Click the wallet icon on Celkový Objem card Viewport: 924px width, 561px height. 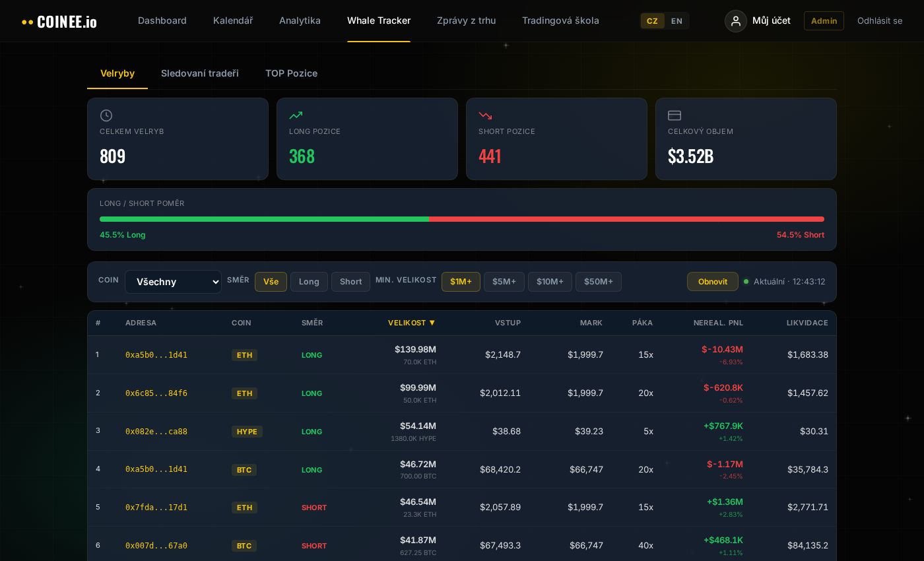click(x=675, y=115)
